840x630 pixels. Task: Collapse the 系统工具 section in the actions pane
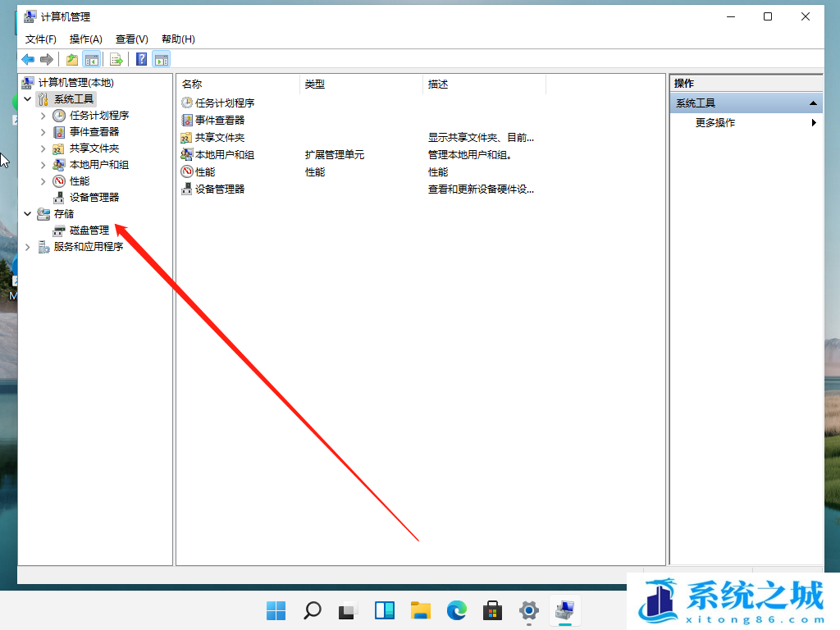813,103
